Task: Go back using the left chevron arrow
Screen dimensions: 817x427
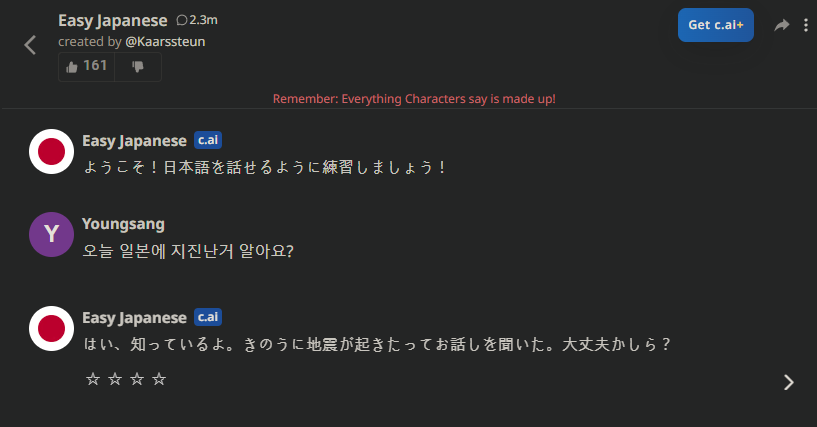Action: tap(30, 45)
